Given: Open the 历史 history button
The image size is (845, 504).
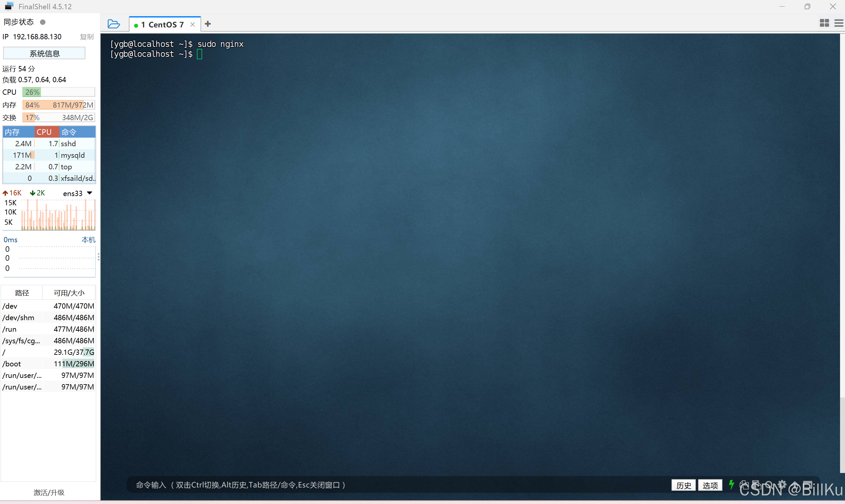Looking at the screenshot, I should click(x=683, y=485).
